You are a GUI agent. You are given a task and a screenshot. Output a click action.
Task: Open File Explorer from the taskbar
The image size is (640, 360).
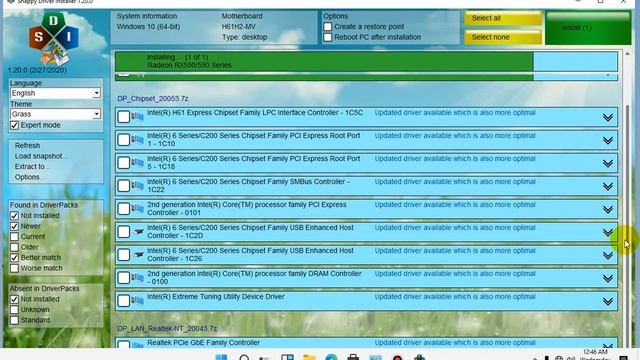[x=309, y=358]
